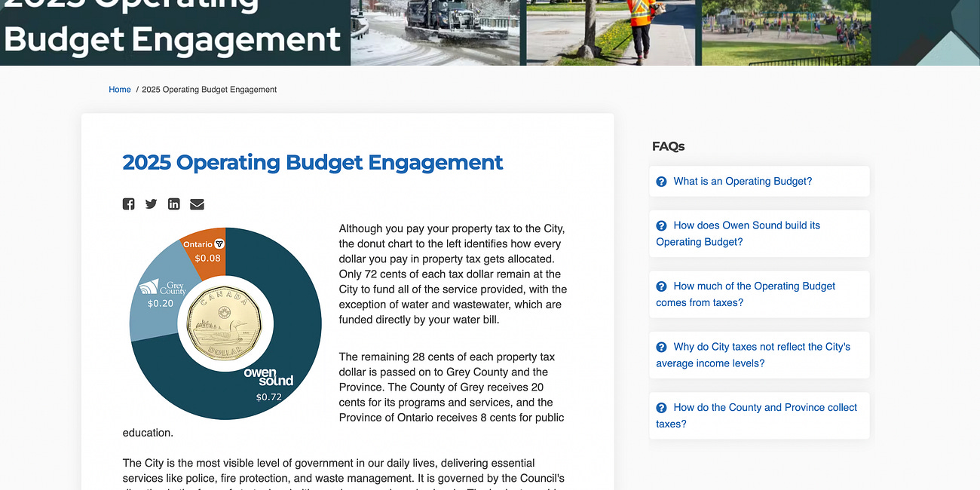The height and width of the screenshot is (490, 980).
Task: Share page on Facebook icon
Action: pos(129,204)
